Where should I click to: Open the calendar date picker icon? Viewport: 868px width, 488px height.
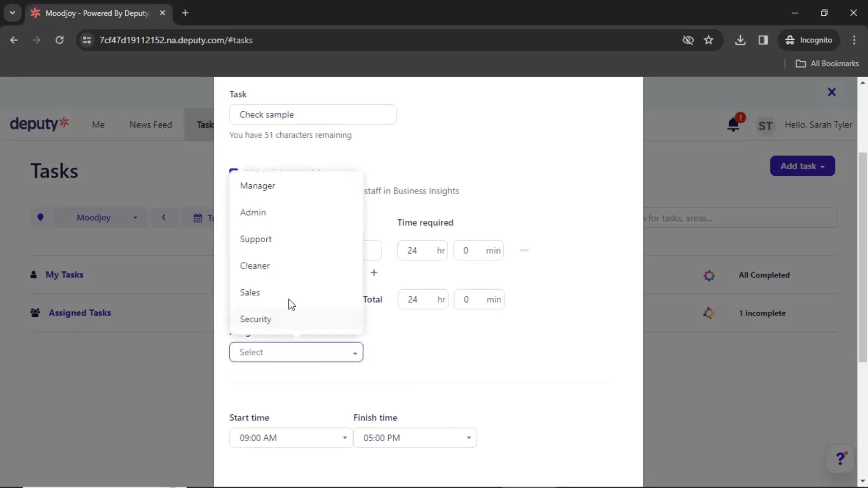pyautogui.click(x=198, y=218)
